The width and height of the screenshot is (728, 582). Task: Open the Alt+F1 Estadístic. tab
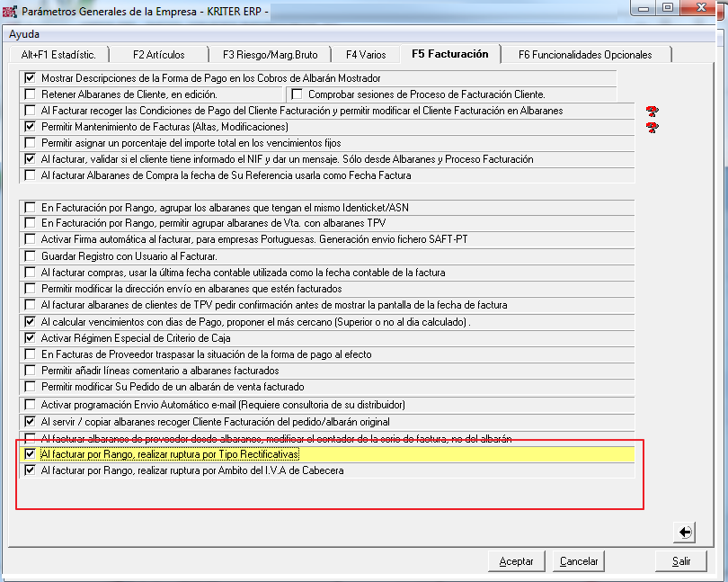(x=58, y=54)
